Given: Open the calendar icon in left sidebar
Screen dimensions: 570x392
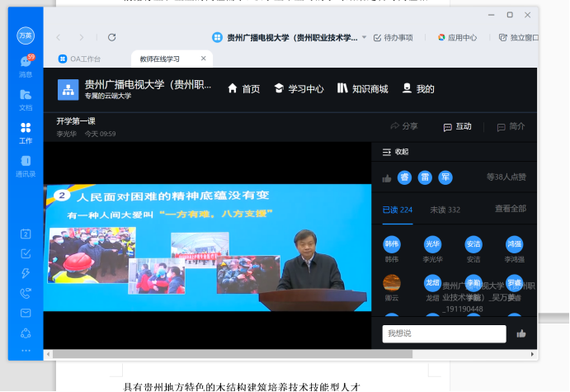Looking at the screenshot, I should tap(26, 234).
